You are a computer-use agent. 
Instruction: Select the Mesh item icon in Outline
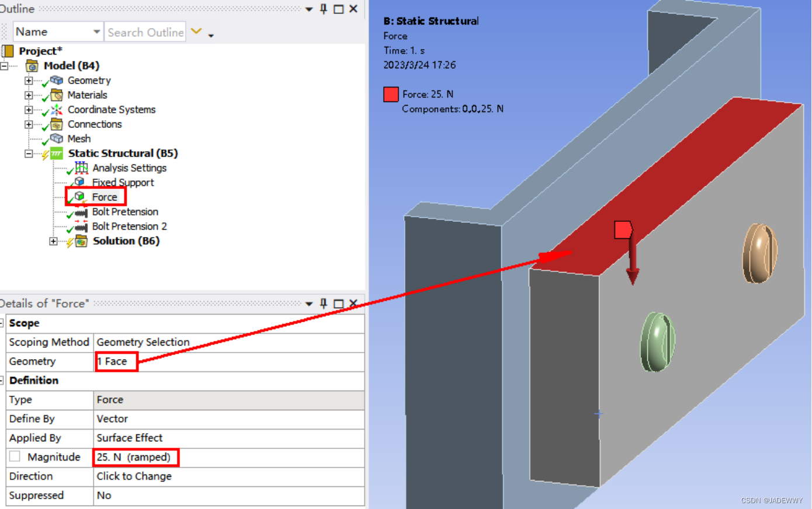click(58, 138)
